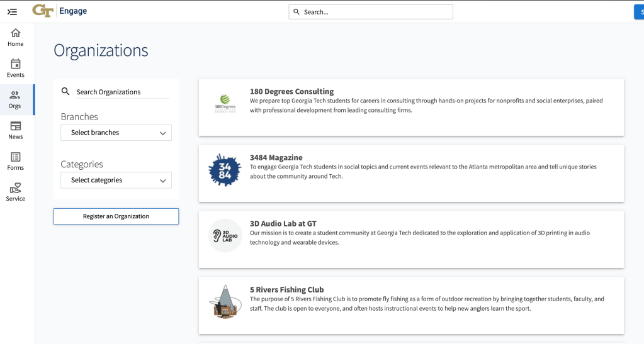
Task: Click the Events label in sidebar
Action: pyautogui.click(x=16, y=75)
